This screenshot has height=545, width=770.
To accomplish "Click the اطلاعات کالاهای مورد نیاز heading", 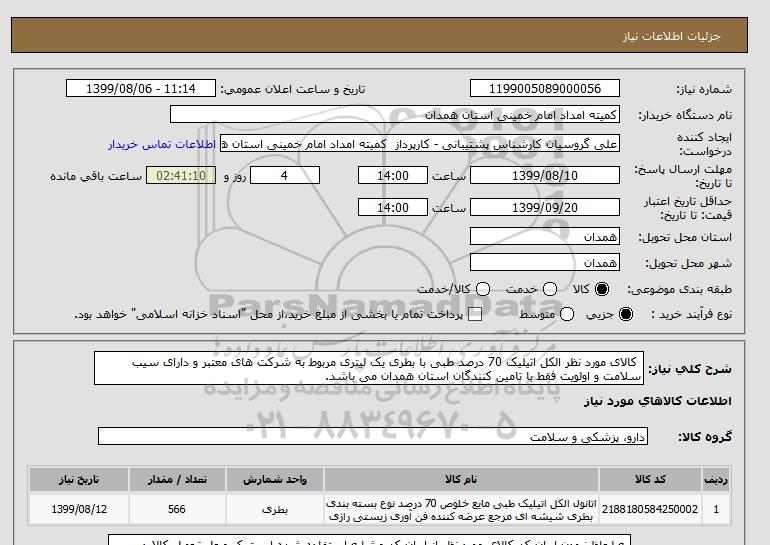I will [658, 401].
